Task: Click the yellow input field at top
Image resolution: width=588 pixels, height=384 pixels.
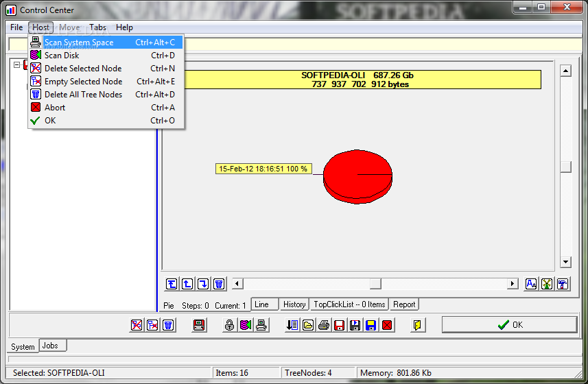Action: pos(296,44)
